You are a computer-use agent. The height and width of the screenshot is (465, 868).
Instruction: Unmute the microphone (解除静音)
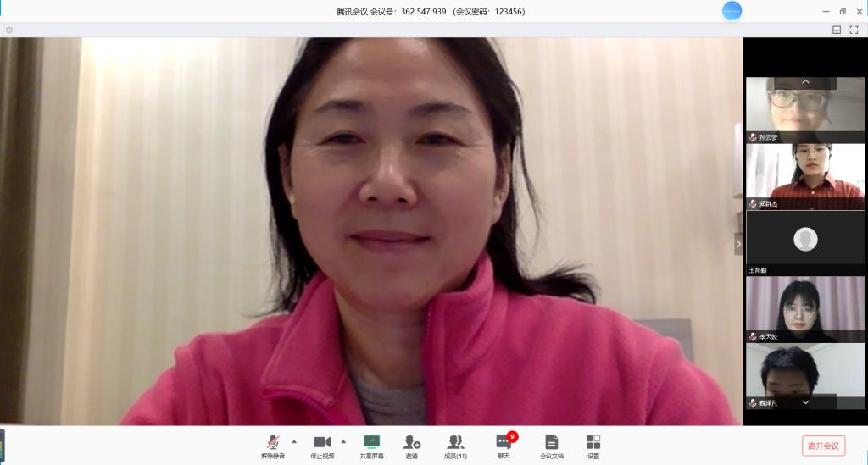point(273,446)
